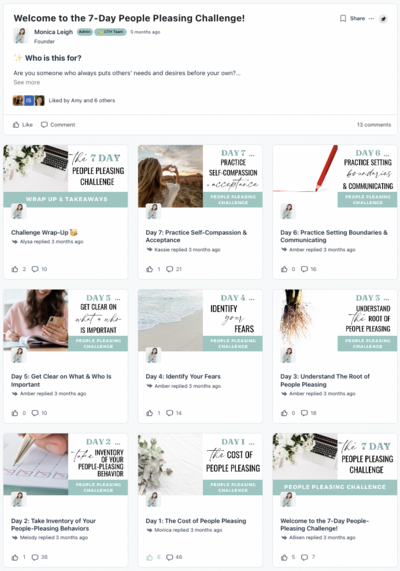Click the bookmark icon beside Share
The height and width of the screenshot is (571, 400).
click(x=343, y=18)
